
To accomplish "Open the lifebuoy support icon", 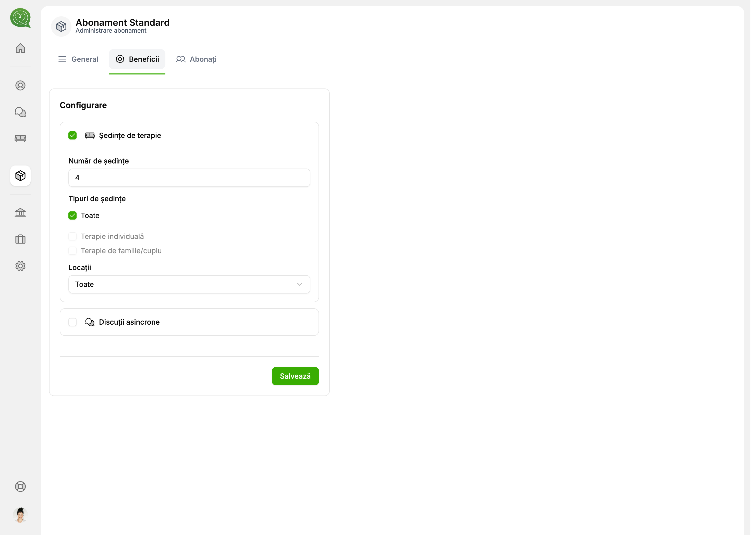I will pyautogui.click(x=20, y=490).
